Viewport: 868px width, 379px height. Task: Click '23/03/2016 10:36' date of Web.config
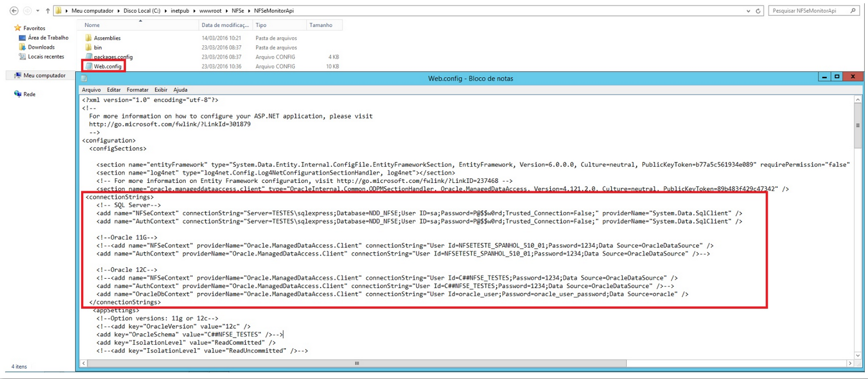(x=221, y=66)
